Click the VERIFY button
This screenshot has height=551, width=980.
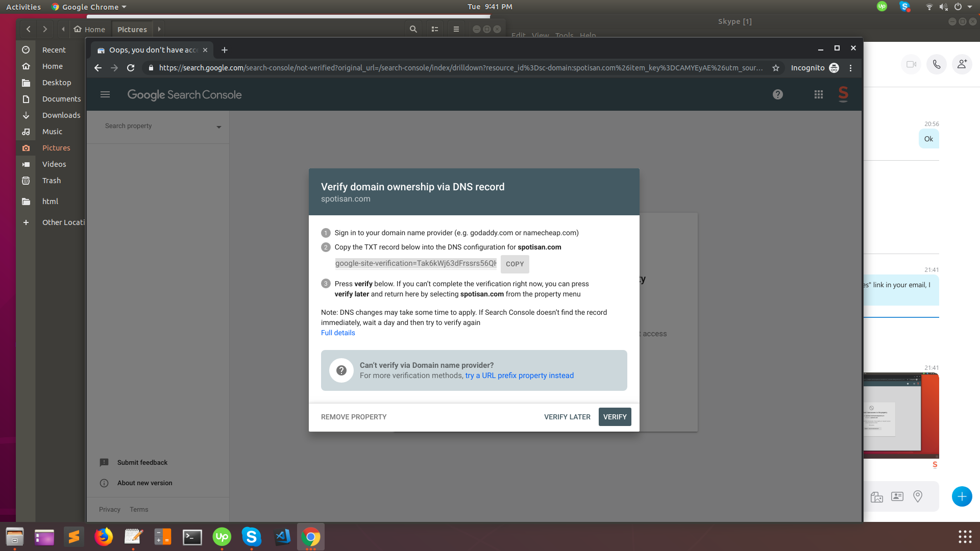(615, 417)
